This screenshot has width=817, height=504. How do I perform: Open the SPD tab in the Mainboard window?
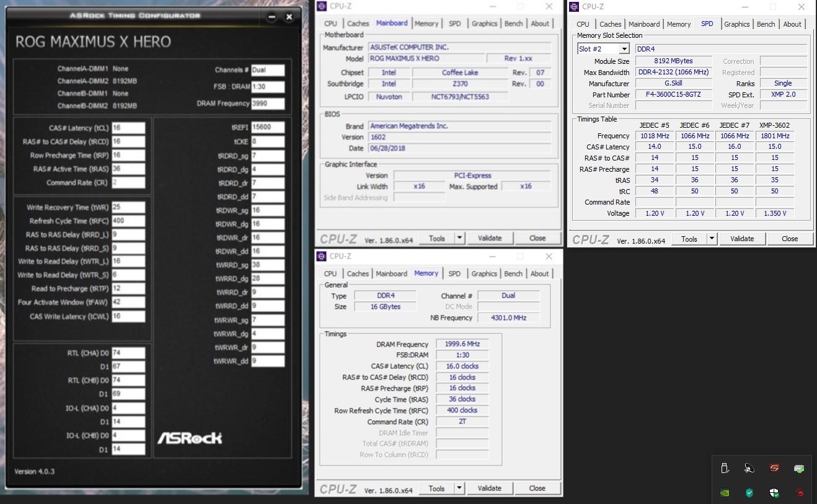(x=455, y=24)
